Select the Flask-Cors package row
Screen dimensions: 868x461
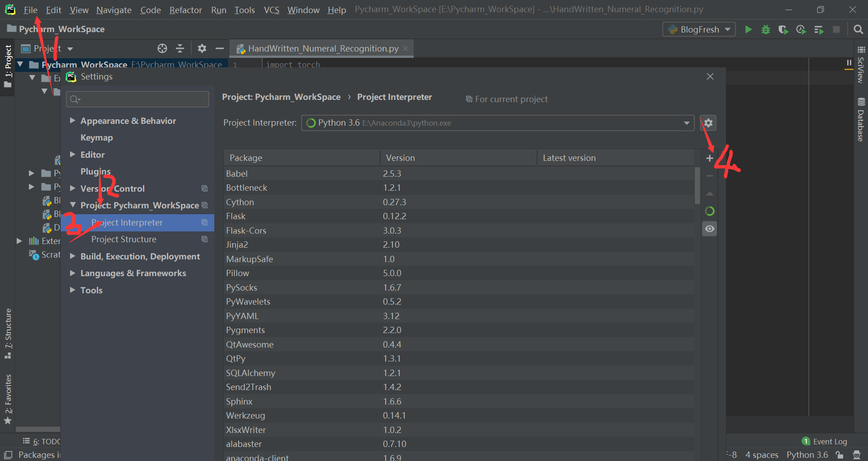[x=459, y=230]
